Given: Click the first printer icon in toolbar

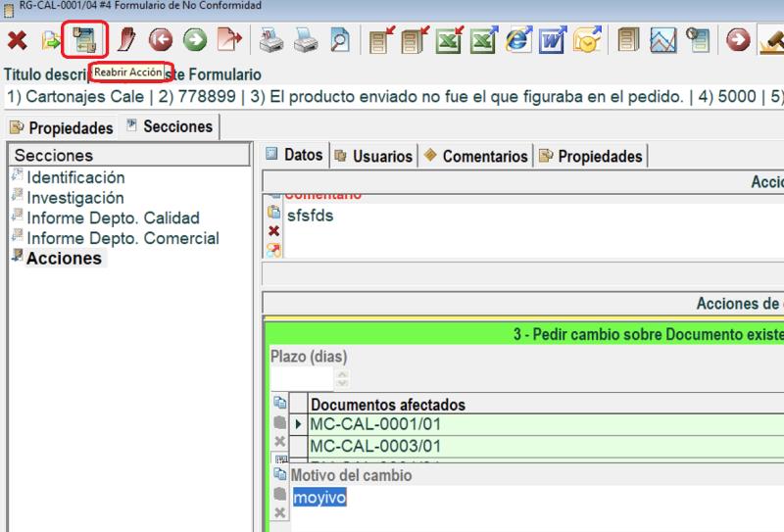Looking at the screenshot, I should click(271, 41).
